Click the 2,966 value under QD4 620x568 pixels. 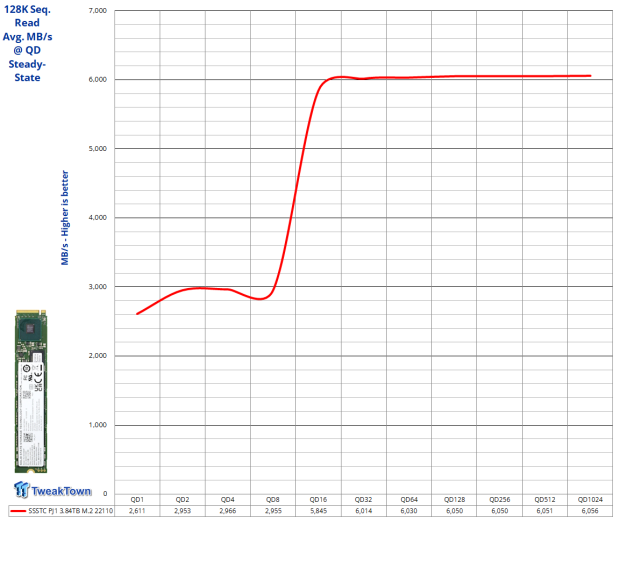227,511
